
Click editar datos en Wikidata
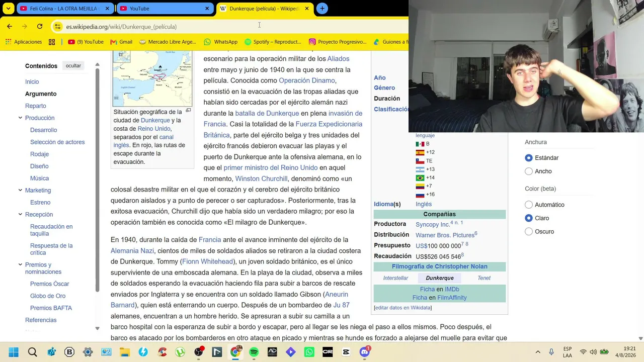click(x=403, y=308)
